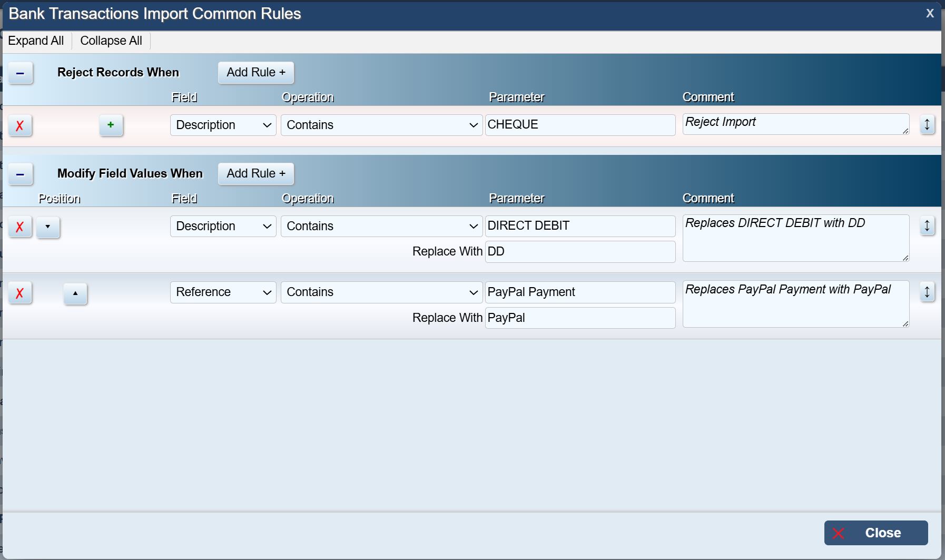
Task: Click resize arrow beside Reject Import comment
Action: tap(927, 125)
